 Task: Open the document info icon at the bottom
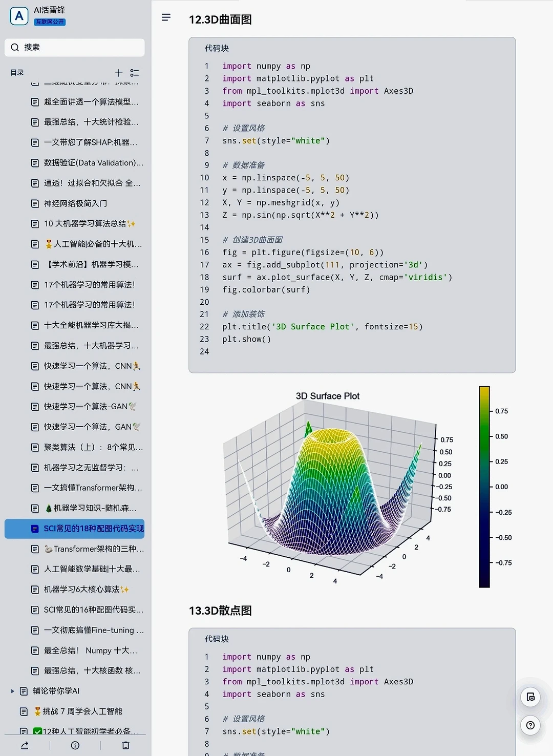tap(75, 745)
